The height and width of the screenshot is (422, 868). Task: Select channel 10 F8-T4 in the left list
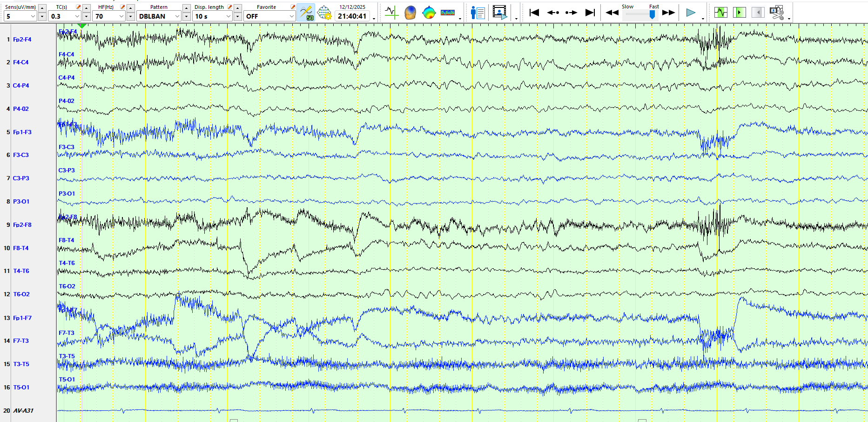21,248
